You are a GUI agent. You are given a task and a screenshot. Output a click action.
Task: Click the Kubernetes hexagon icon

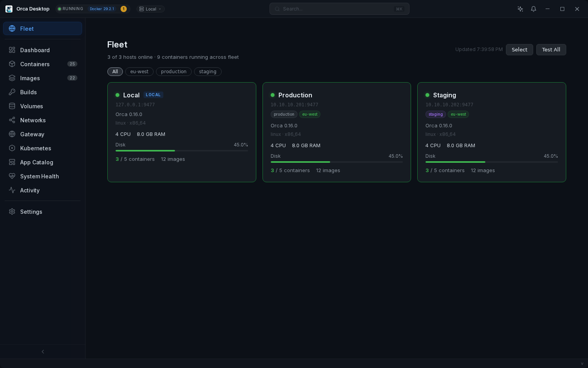(12, 148)
